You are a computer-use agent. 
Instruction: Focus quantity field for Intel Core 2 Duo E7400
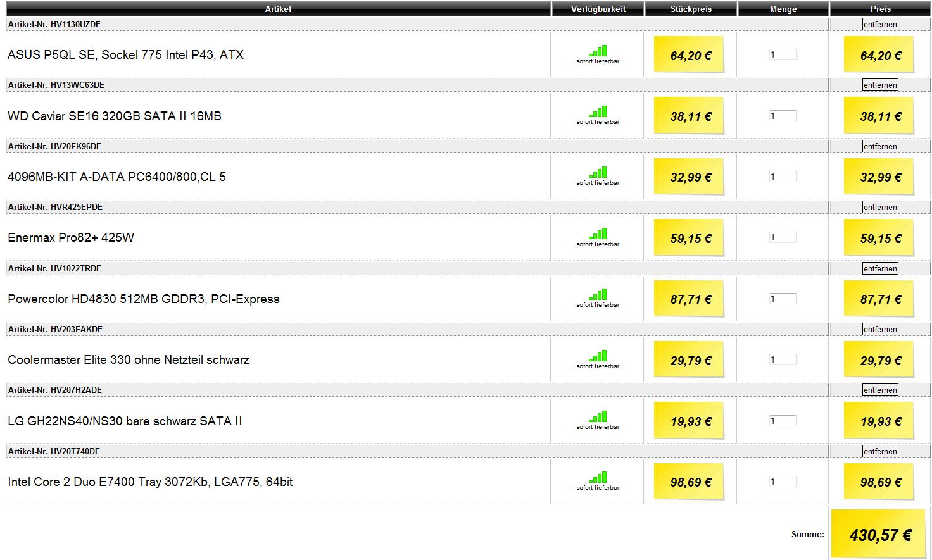pos(783,482)
